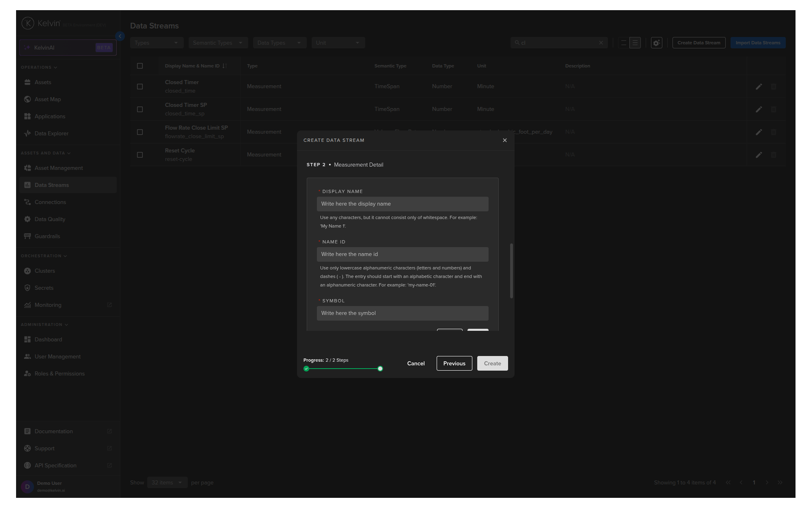
Task: Clear the search field with X icon
Action: click(x=601, y=43)
